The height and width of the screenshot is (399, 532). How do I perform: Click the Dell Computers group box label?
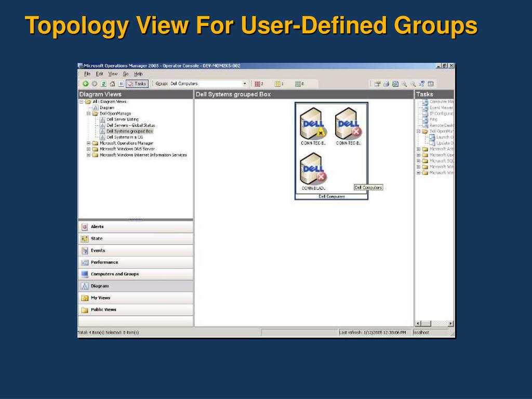coord(331,196)
